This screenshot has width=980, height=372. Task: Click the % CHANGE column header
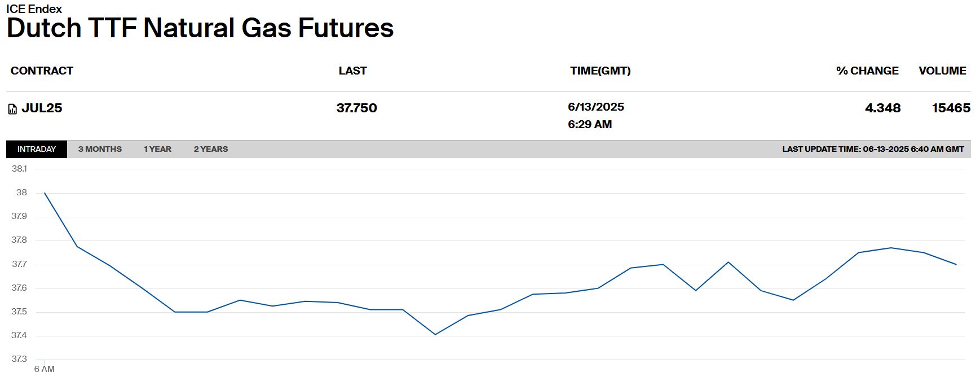tap(867, 71)
